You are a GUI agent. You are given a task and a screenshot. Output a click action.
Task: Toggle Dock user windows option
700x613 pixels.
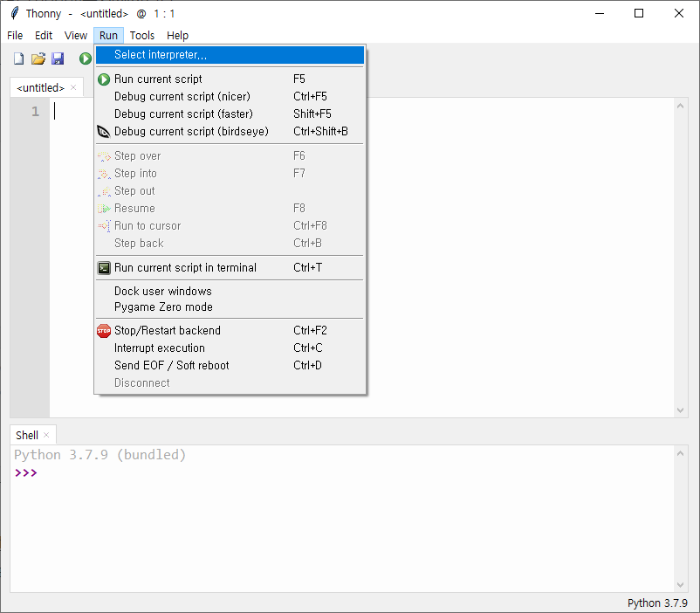click(230, 292)
